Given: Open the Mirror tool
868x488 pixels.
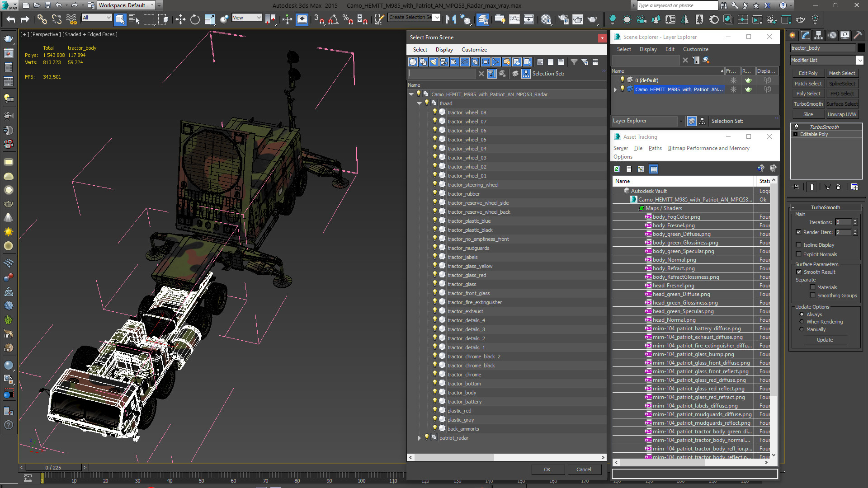Looking at the screenshot, I should point(451,19).
